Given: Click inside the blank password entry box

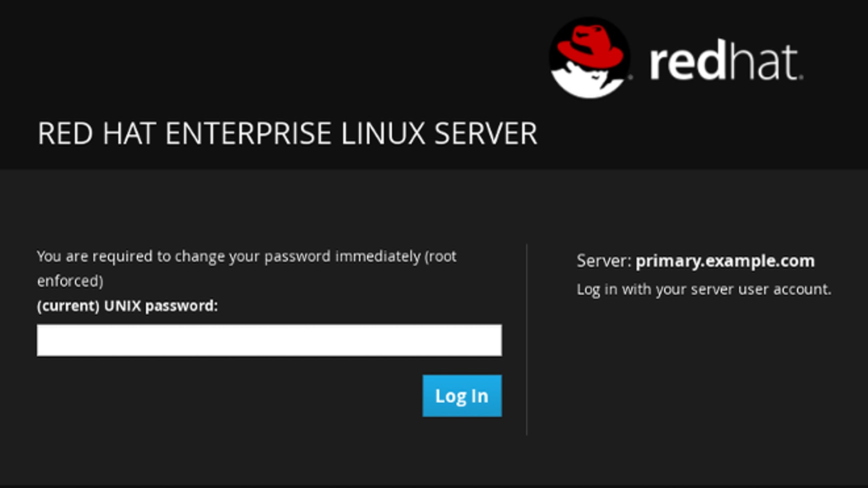Looking at the screenshot, I should (269, 340).
